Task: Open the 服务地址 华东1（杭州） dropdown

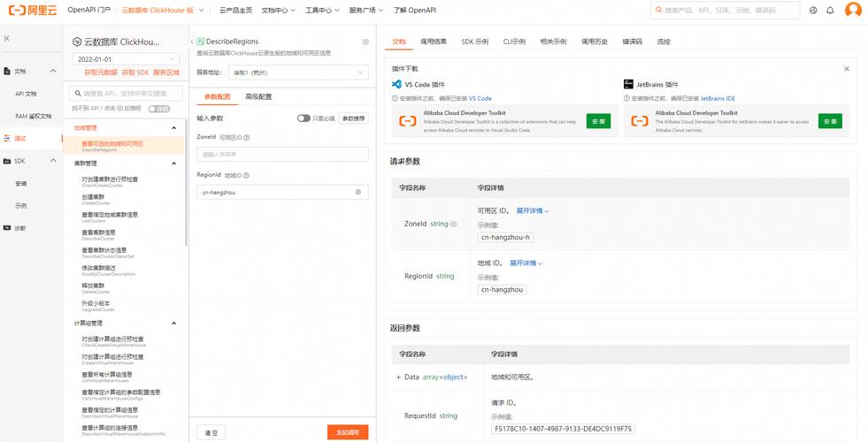Action: (x=298, y=72)
